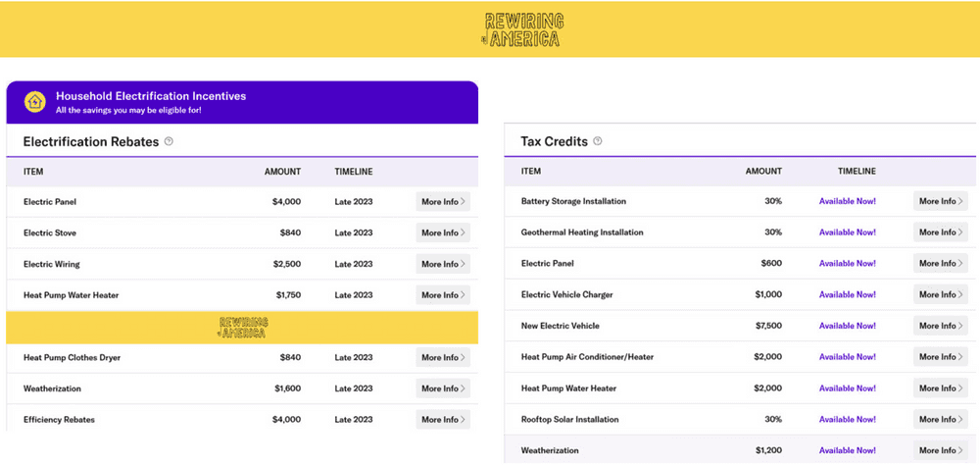Click the $1,000 Electric Vehicle Charger amount

pos(768,294)
